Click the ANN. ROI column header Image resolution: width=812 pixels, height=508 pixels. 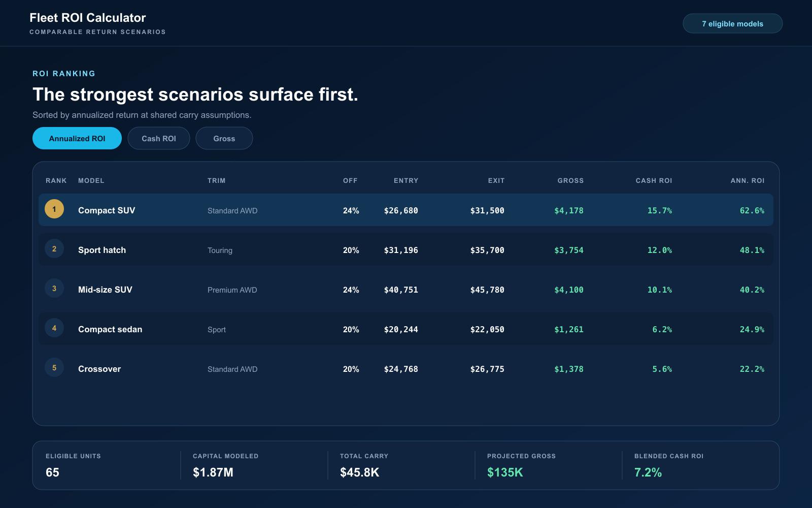click(x=748, y=180)
